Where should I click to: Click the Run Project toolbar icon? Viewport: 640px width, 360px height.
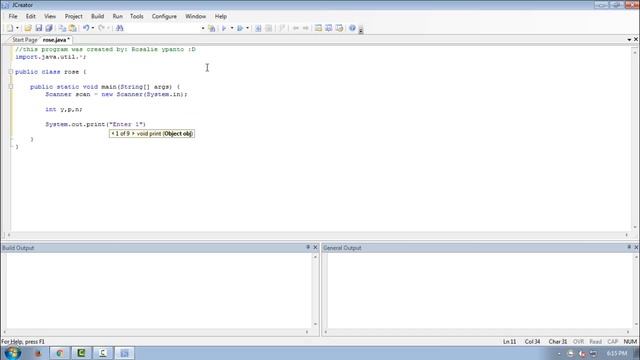(240, 28)
